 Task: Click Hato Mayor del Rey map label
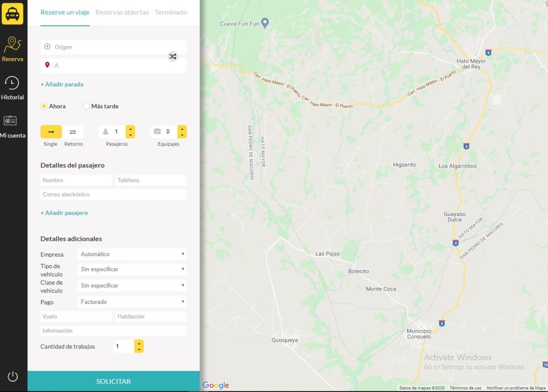coord(471,64)
